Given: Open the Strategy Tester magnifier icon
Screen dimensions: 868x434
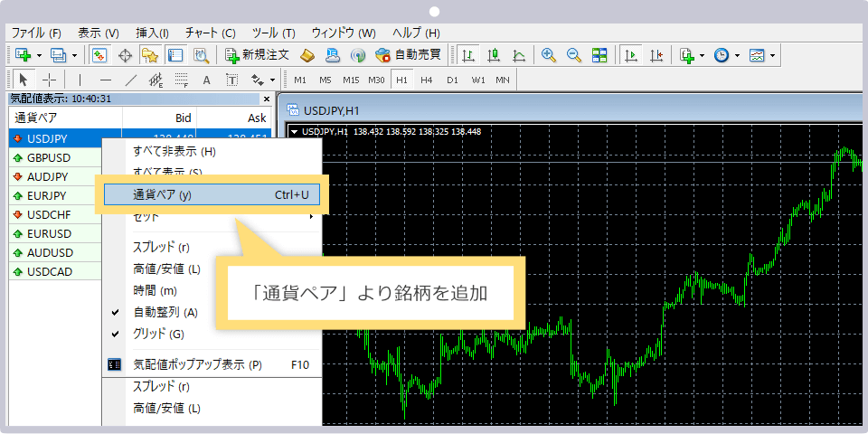Looking at the screenshot, I should (201, 55).
